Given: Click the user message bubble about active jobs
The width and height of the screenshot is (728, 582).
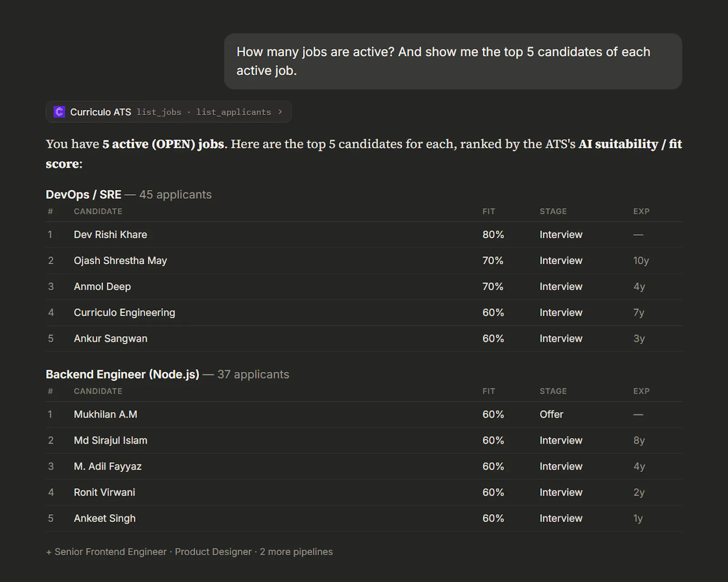Looking at the screenshot, I should point(453,61).
